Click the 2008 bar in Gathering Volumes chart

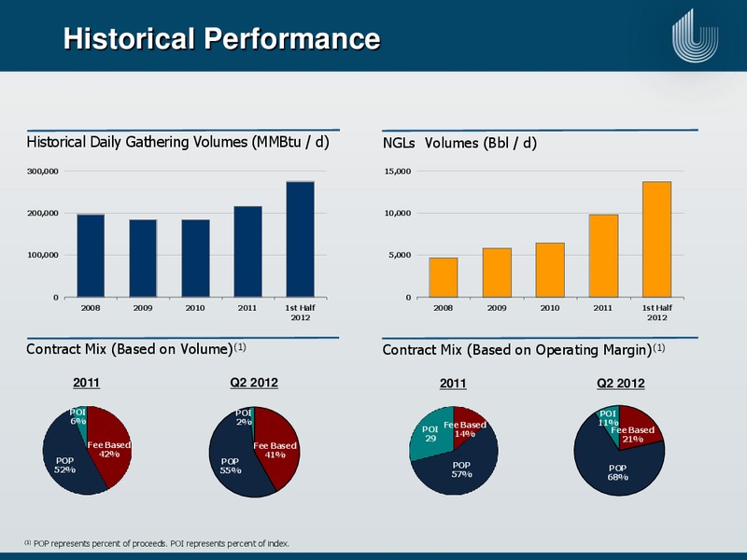pos(91,256)
